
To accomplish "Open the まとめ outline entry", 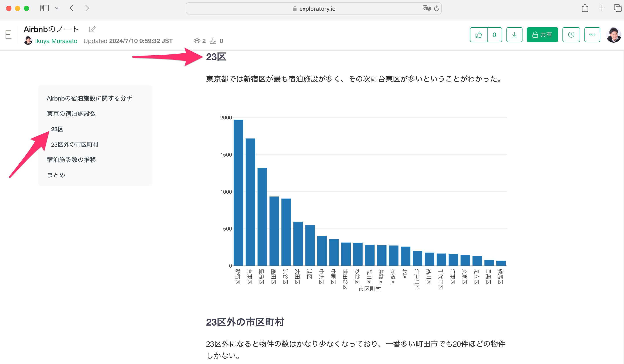I will 56,175.
